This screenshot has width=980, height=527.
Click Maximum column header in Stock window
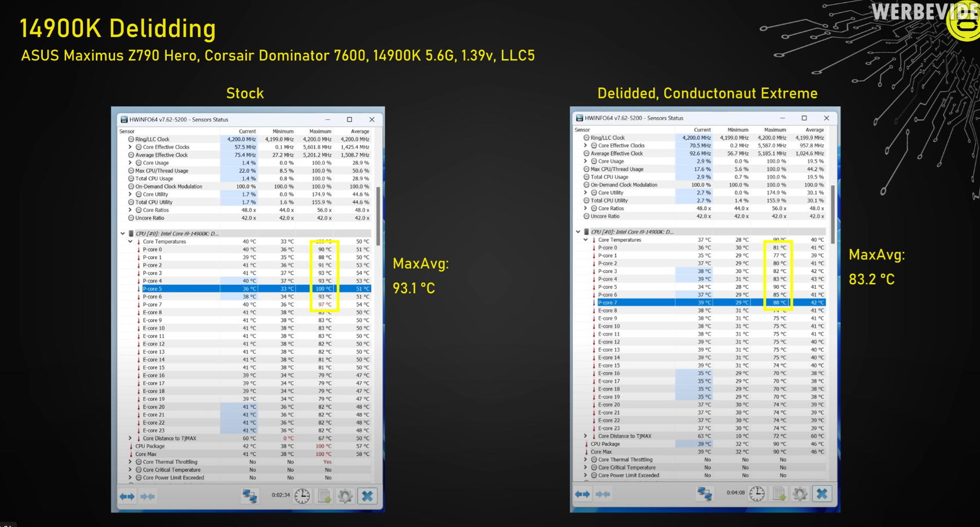pyautogui.click(x=320, y=132)
